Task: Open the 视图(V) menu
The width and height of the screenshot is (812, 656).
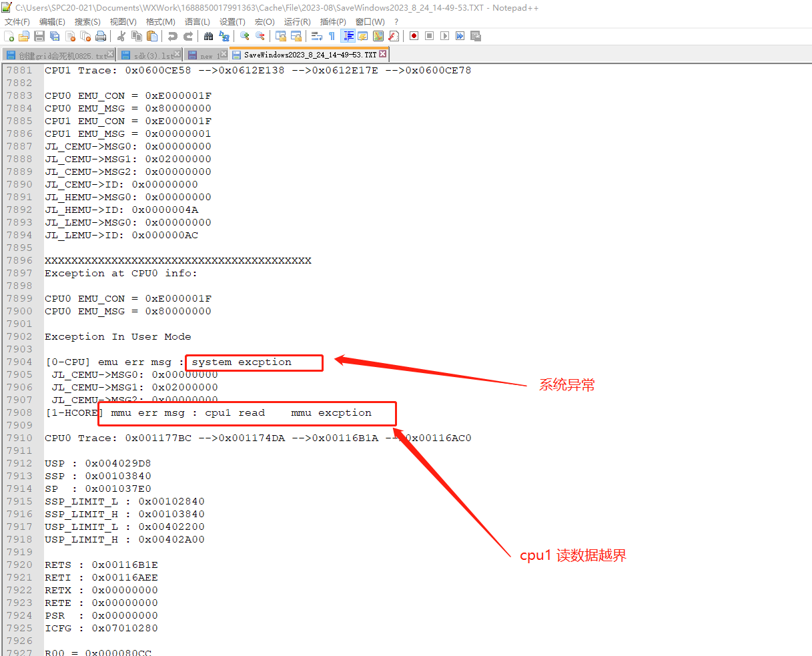Action: point(123,22)
